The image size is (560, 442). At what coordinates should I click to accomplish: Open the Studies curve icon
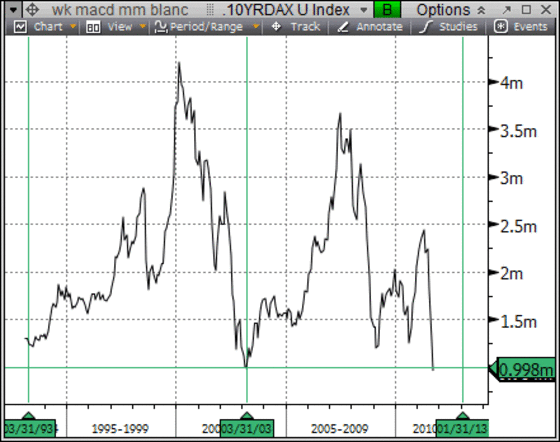tap(425, 27)
